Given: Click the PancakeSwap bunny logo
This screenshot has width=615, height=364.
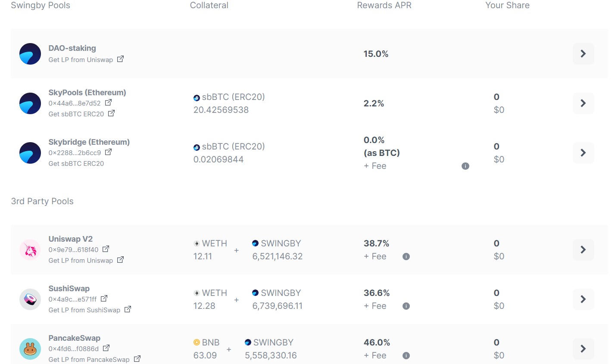Looking at the screenshot, I should pos(30,349).
